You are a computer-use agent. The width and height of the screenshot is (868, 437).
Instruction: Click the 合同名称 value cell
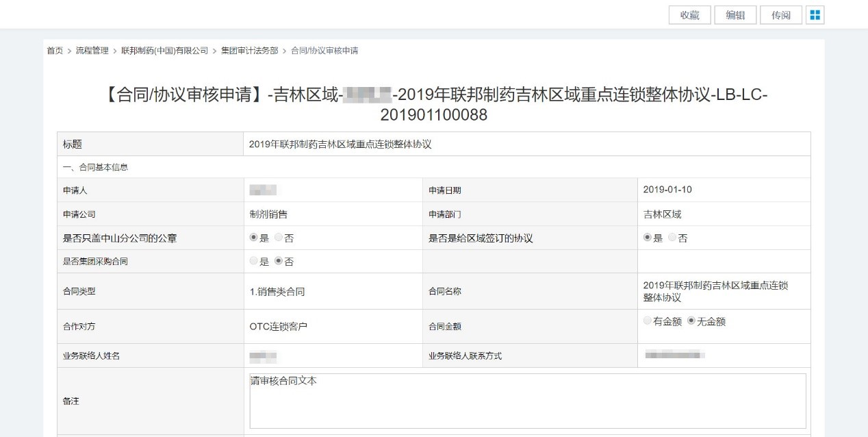tap(724, 291)
